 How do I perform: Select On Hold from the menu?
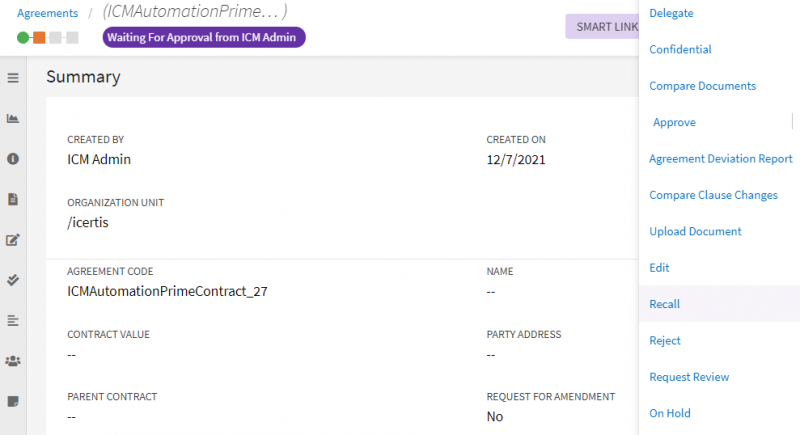[x=669, y=413]
